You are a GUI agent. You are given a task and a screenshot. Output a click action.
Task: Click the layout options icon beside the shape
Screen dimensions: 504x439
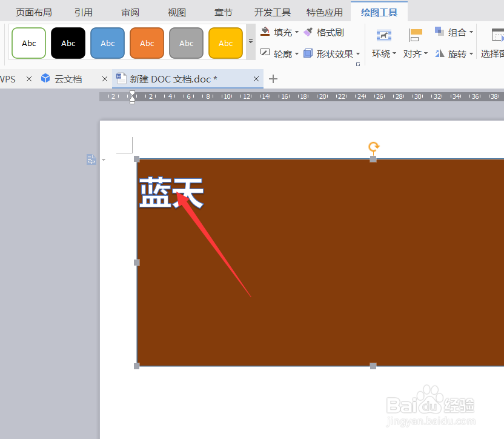click(91, 159)
